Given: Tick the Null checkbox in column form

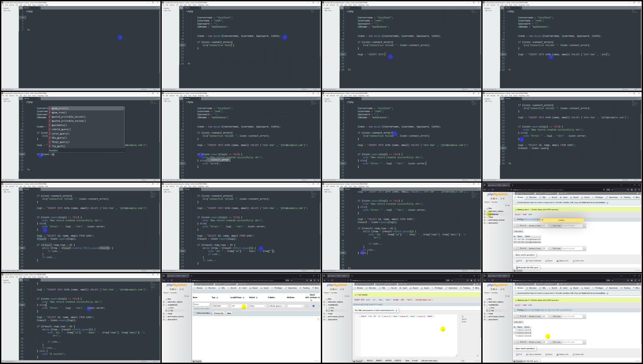Looking at the screenshot, I should pos(307,306).
